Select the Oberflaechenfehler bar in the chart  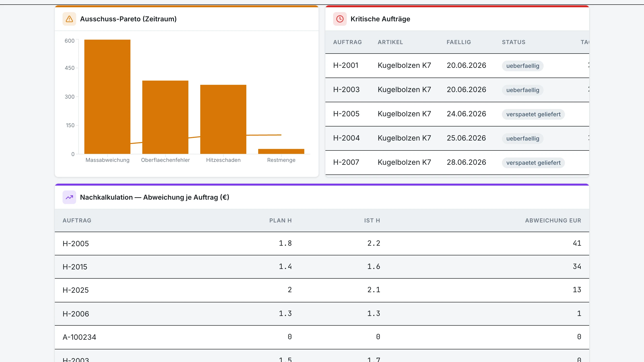(165, 117)
